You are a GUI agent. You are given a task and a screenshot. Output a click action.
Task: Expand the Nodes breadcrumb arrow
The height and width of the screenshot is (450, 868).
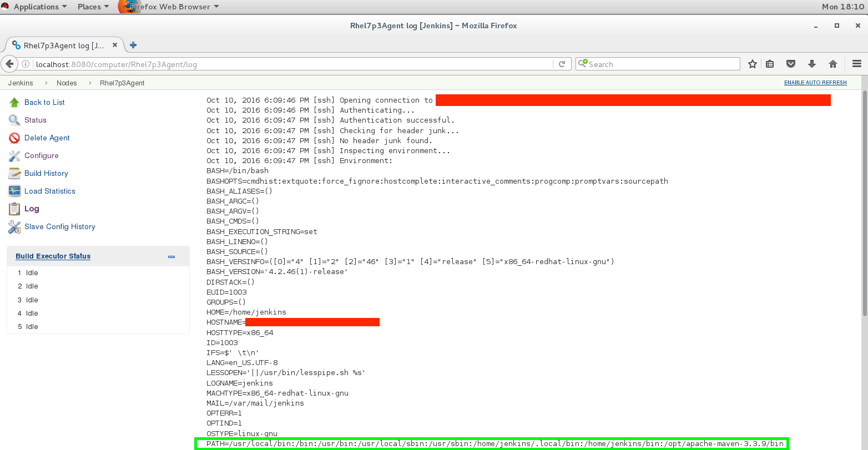(x=90, y=83)
